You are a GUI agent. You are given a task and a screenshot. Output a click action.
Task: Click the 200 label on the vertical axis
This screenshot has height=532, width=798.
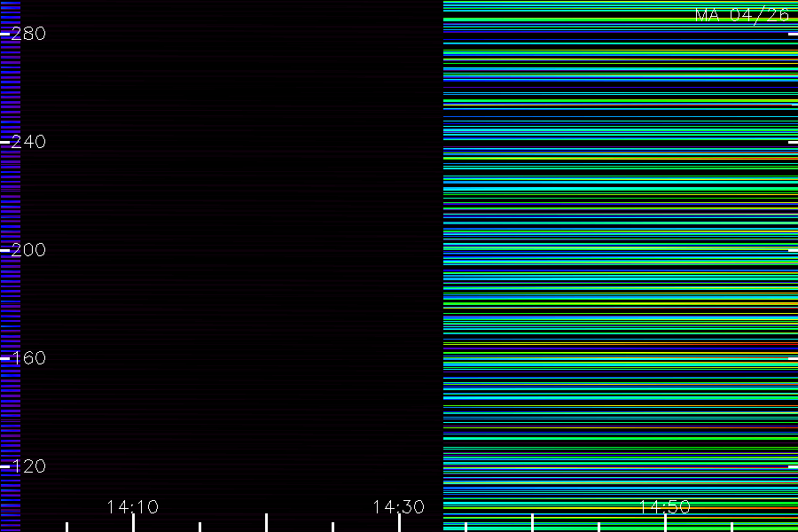28,249
